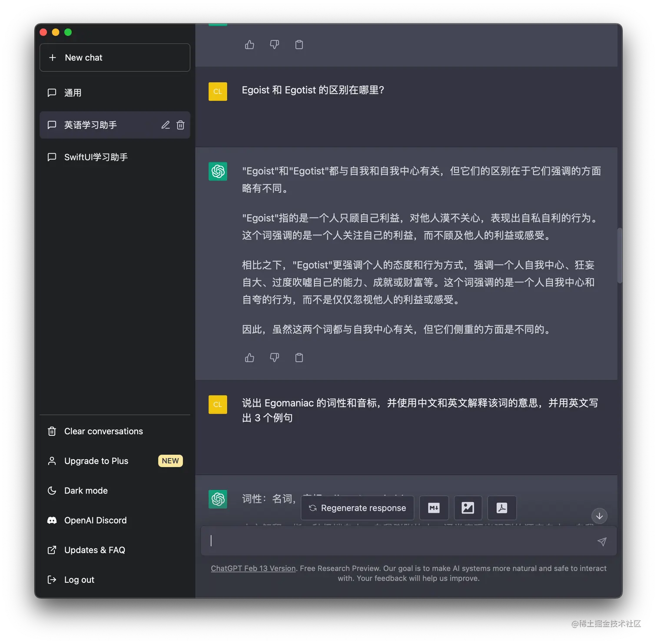
Task: Click CL avatar next to Egomaniac question
Action: (x=218, y=404)
